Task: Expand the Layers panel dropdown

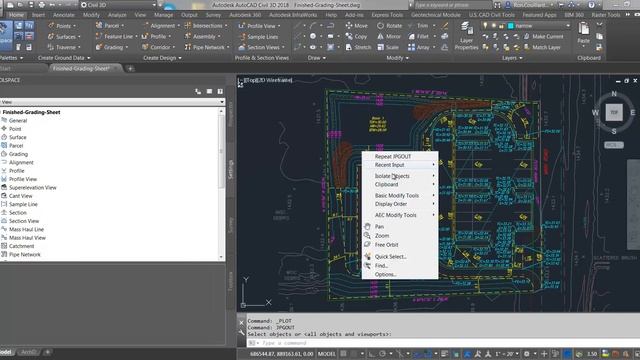Action: (x=512, y=58)
